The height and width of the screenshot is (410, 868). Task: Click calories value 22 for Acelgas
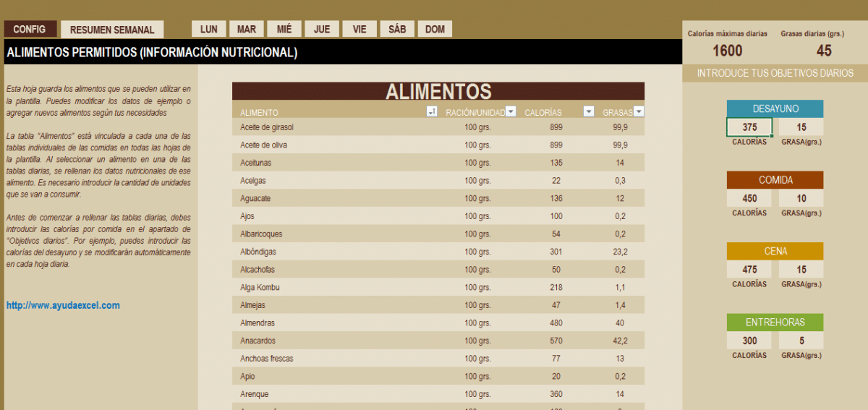click(x=556, y=180)
